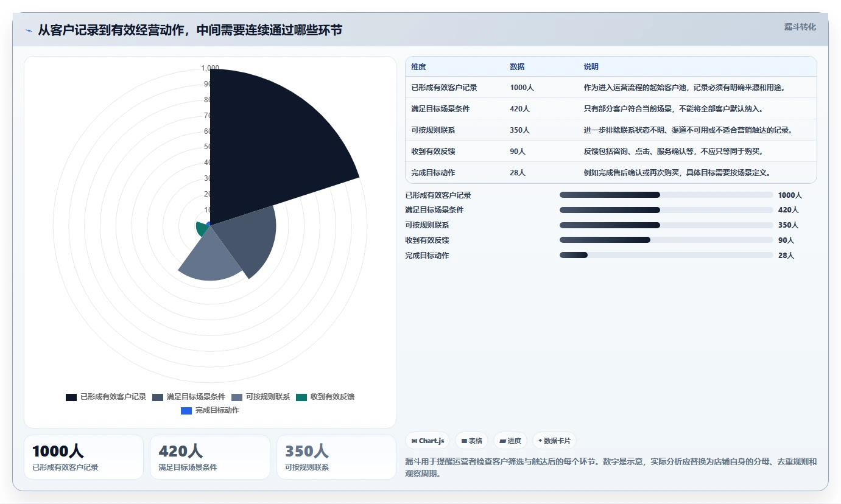This screenshot has width=841, height=504.
Task: Click the 数据 column header
Action: pos(518,67)
